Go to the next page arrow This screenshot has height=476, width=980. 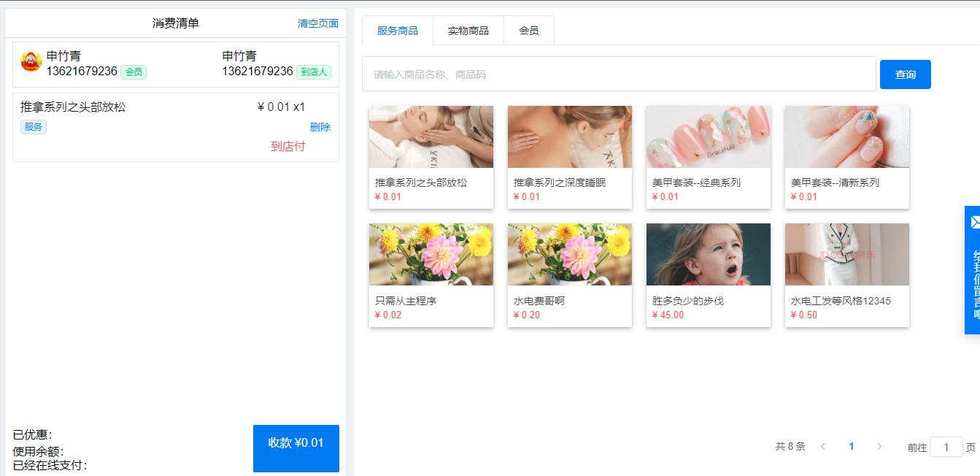coord(879,447)
